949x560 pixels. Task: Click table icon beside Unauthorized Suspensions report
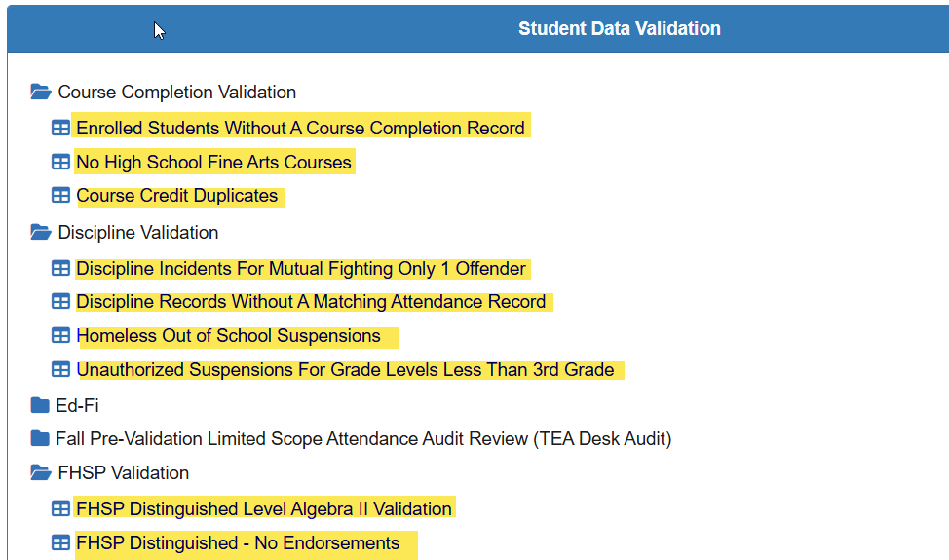[60, 369]
